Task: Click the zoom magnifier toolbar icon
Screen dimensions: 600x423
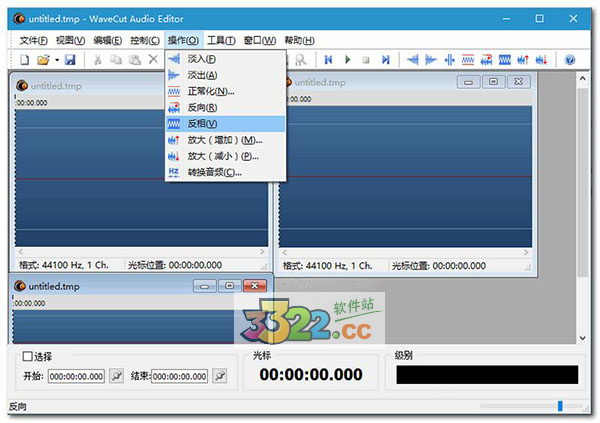Action: pos(301,60)
